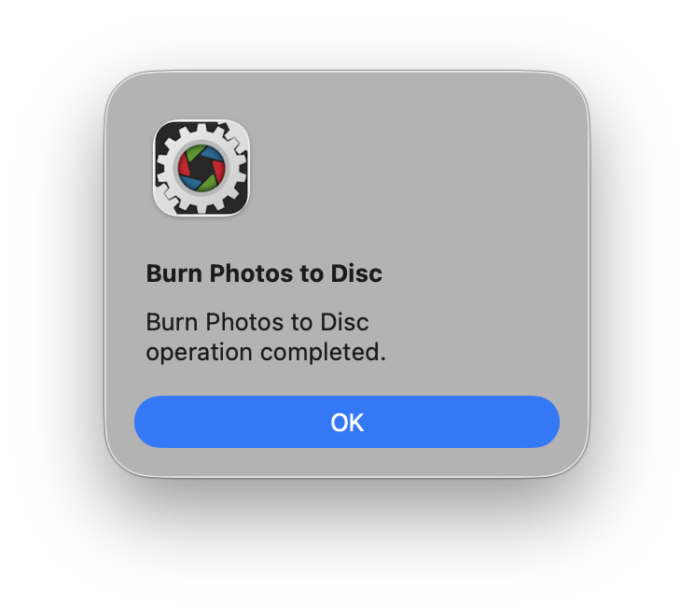Click the word "Disc" in the bold title
This screenshot has width=694, height=616.
[356, 273]
